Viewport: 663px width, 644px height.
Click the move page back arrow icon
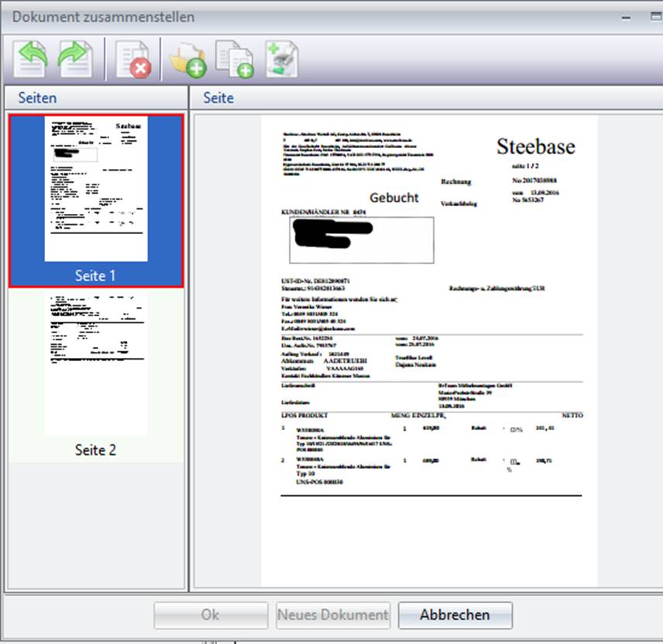coord(30,59)
